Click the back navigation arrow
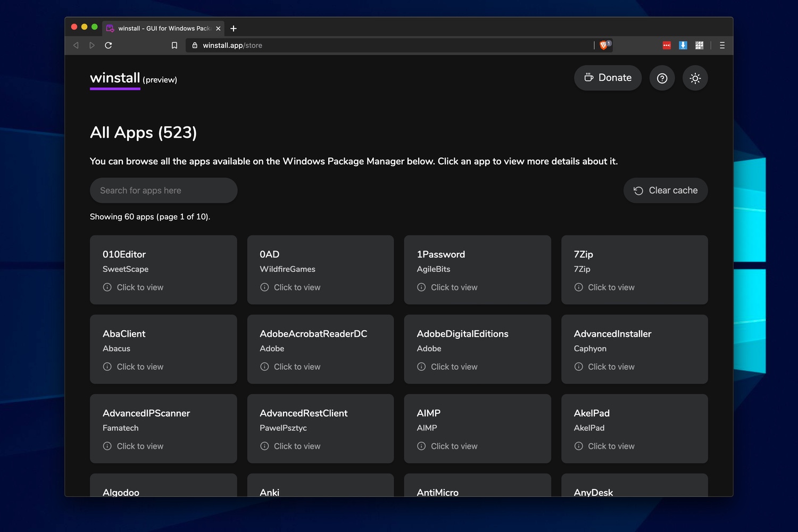 pyautogui.click(x=76, y=45)
